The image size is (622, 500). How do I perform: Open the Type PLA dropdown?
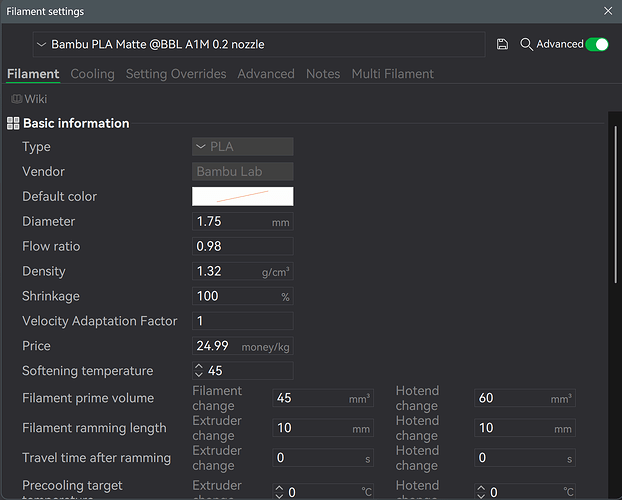pyautogui.click(x=243, y=147)
